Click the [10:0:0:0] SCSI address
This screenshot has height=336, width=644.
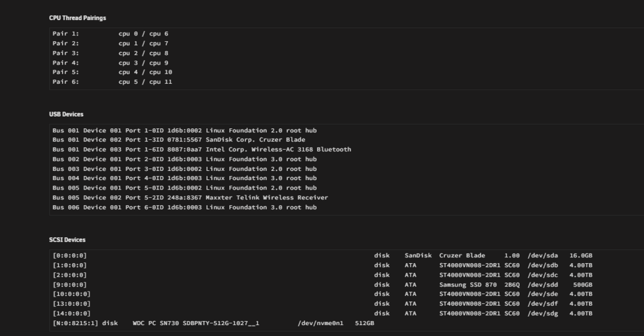pos(71,294)
